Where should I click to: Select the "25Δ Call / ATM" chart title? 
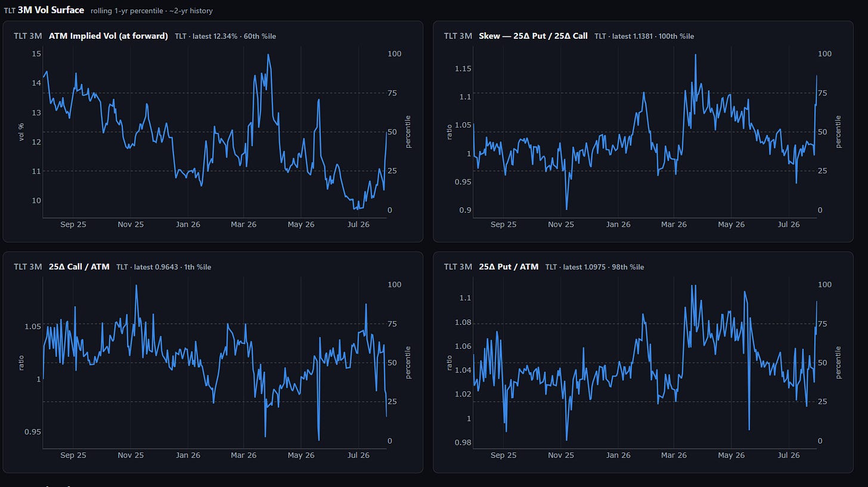click(79, 266)
